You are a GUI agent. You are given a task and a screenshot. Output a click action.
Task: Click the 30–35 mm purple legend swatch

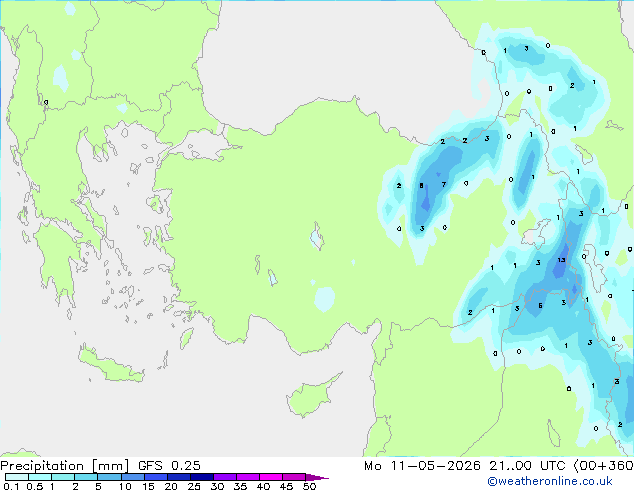[225, 477]
